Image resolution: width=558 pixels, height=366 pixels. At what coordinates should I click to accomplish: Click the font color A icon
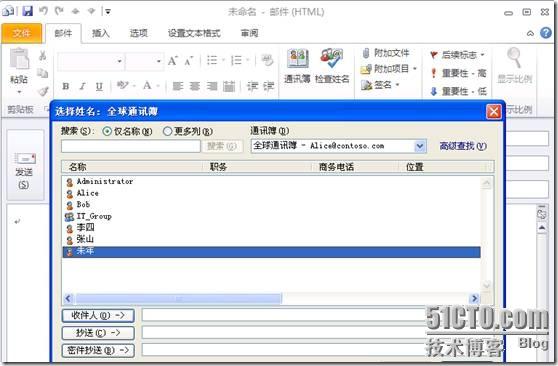click(x=147, y=85)
